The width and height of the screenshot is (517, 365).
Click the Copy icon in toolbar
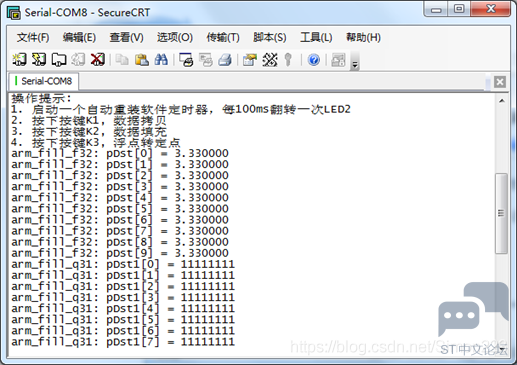pyautogui.click(x=122, y=60)
